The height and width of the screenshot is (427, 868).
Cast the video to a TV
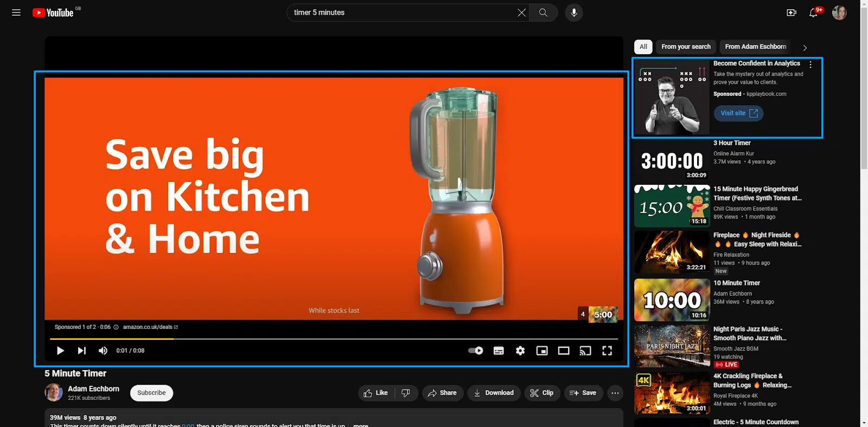585,351
